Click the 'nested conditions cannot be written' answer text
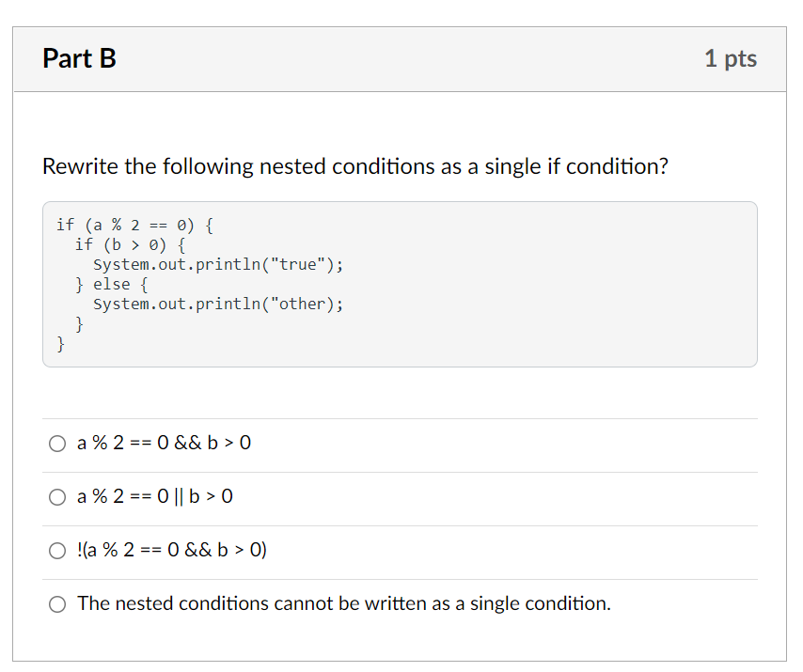 [x=343, y=604]
